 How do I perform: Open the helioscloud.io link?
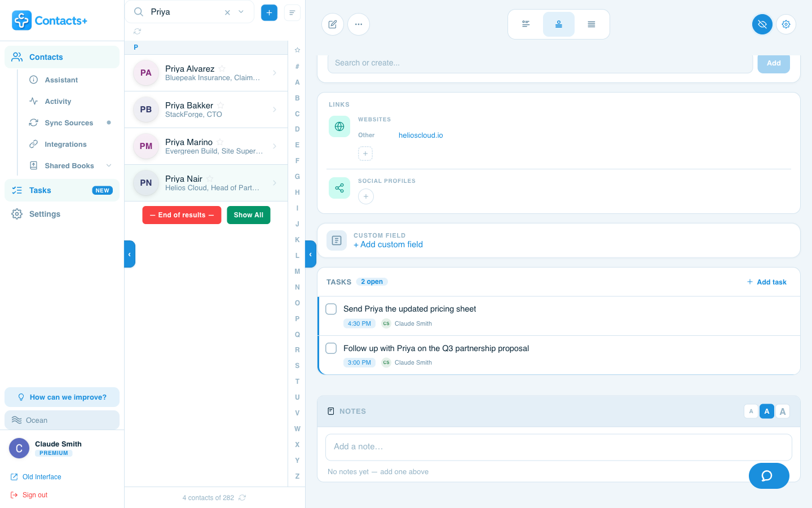point(421,135)
